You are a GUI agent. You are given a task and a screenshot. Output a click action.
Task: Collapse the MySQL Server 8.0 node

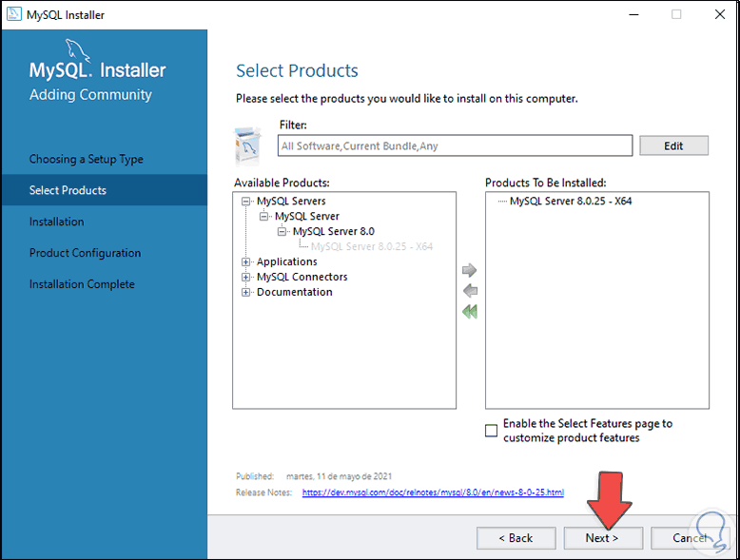[282, 232]
